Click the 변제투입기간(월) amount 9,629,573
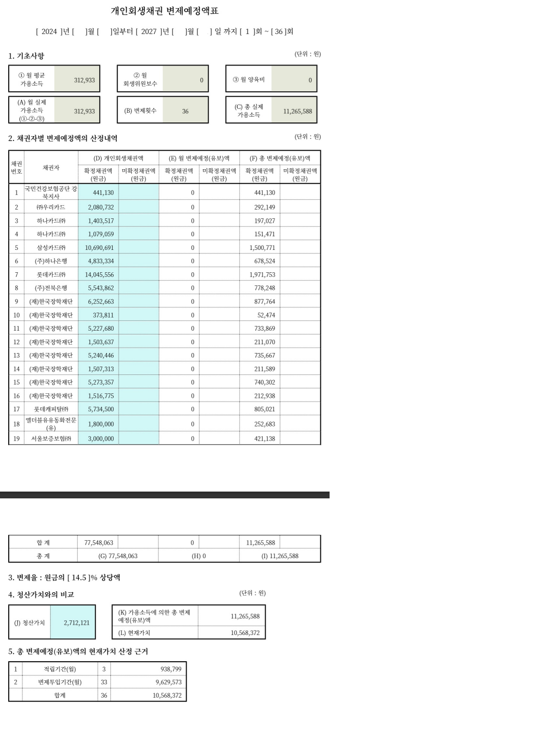 point(168,682)
